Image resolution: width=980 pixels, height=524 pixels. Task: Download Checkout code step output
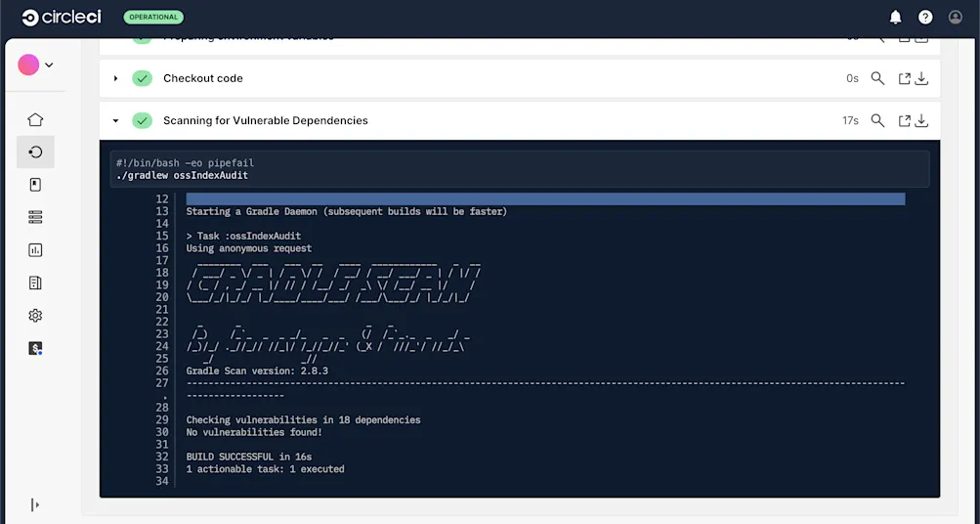922,79
